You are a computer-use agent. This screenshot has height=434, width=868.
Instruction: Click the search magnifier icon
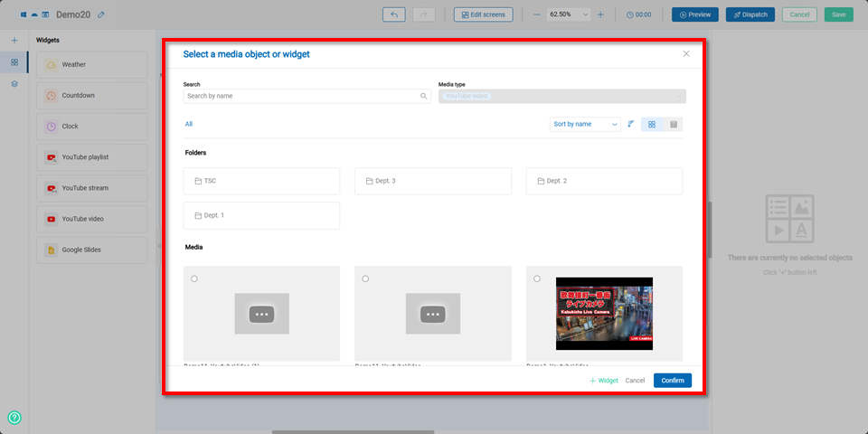423,96
